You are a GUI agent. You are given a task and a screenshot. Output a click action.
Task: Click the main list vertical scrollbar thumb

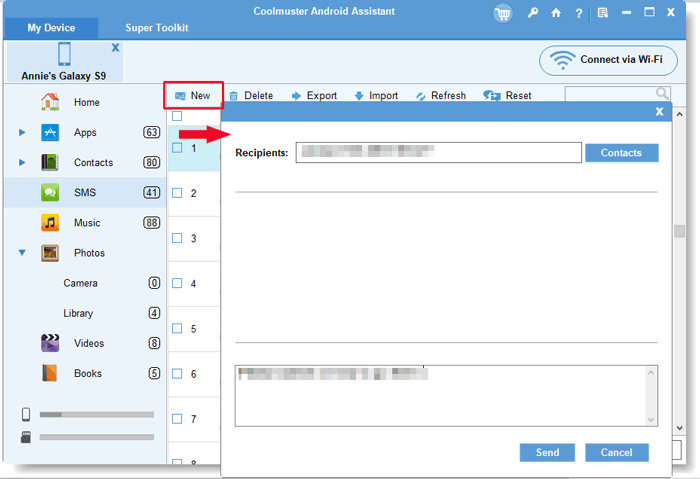point(679,231)
